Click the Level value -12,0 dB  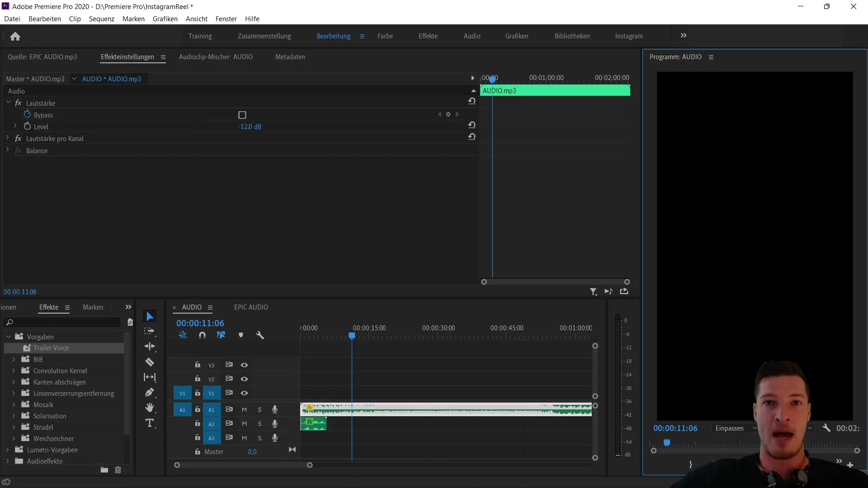[x=250, y=127]
